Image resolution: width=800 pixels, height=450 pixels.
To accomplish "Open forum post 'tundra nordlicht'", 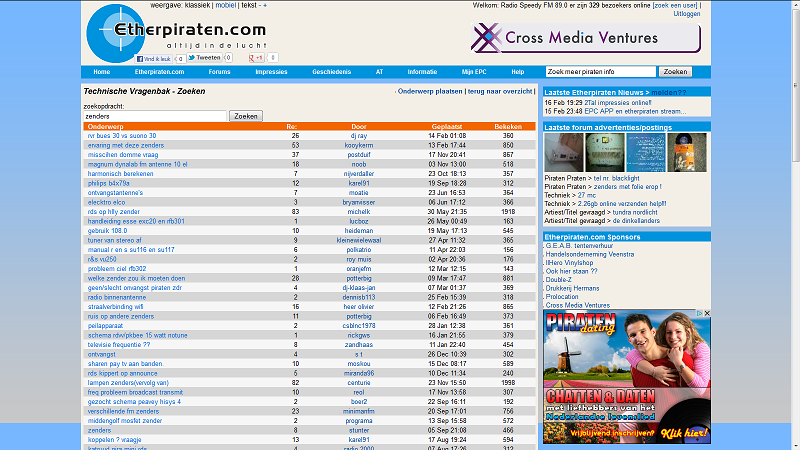I will coord(635,212).
